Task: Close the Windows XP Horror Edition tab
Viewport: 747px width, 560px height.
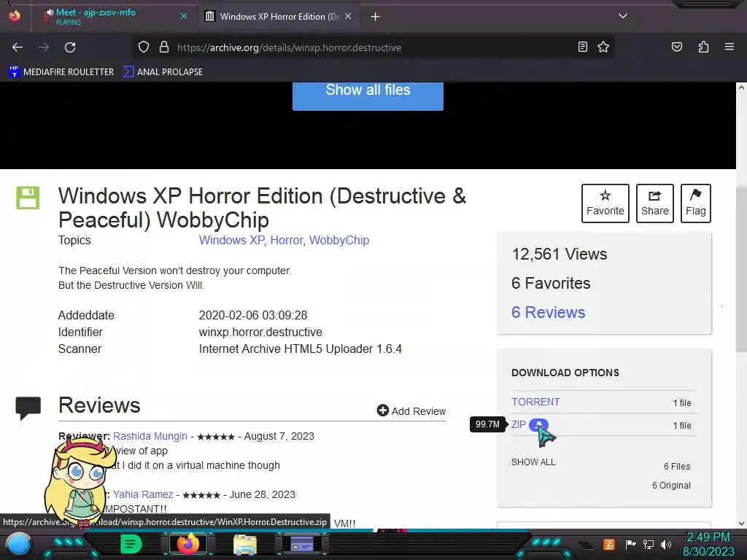Action: tap(348, 16)
